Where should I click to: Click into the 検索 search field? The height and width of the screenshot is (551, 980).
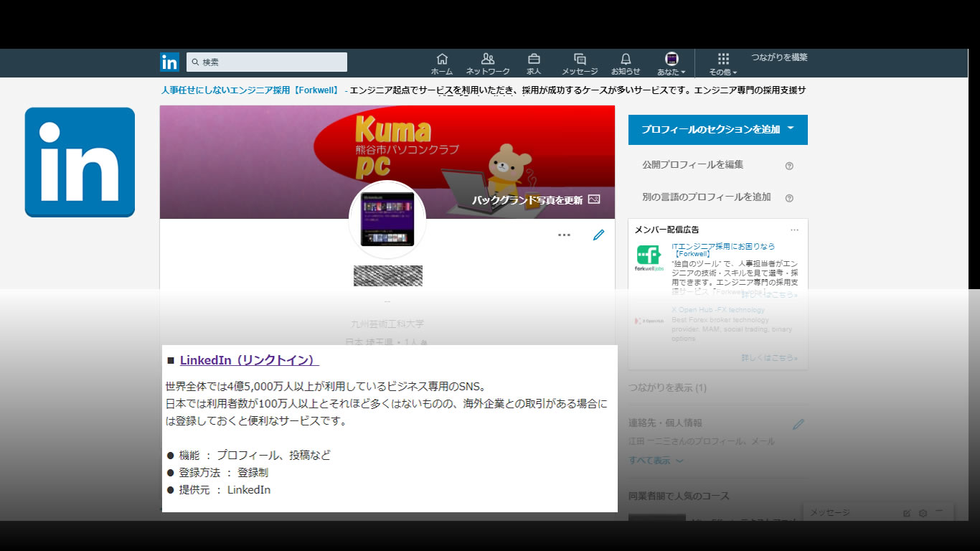[267, 62]
